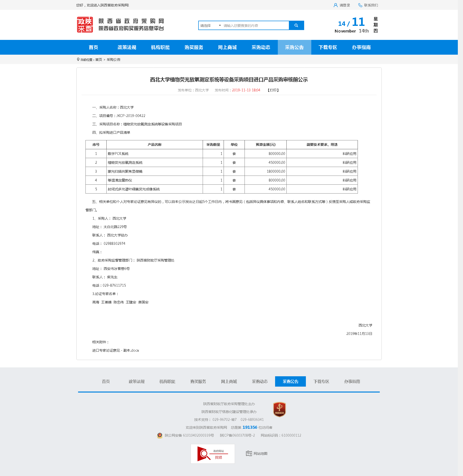Open the 请选择 search category dropdown

click(x=210, y=26)
